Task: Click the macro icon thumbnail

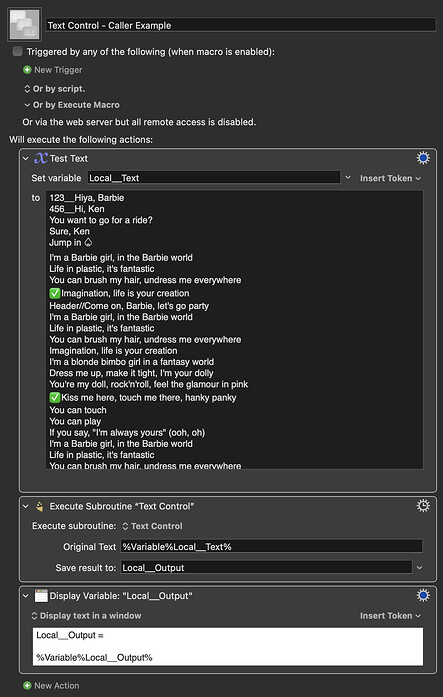Action: (x=25, y=24)
